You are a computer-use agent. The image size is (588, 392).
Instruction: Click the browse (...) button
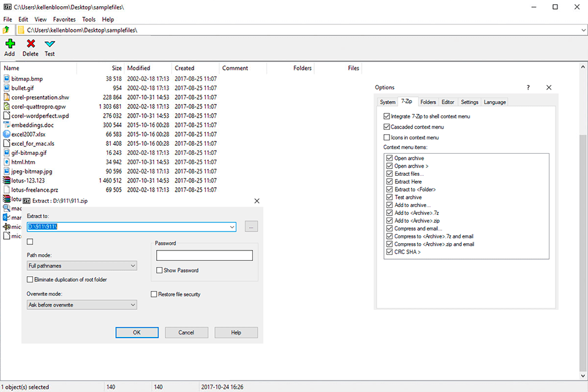click(251, 227)
